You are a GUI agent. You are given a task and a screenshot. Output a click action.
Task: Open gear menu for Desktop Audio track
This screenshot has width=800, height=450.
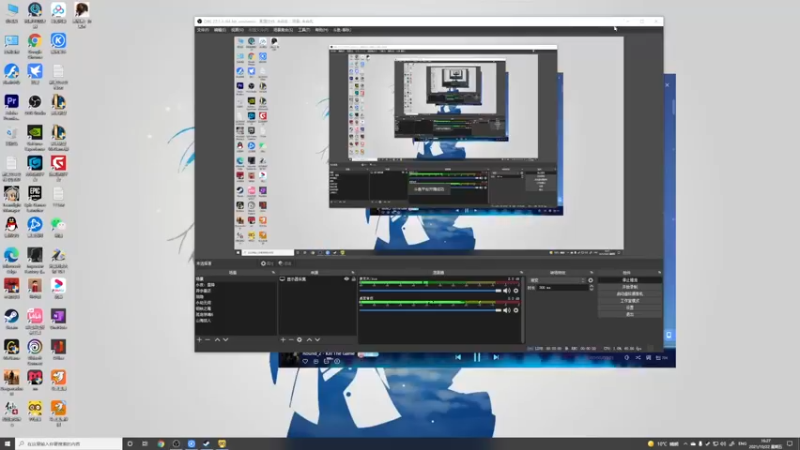516,310
